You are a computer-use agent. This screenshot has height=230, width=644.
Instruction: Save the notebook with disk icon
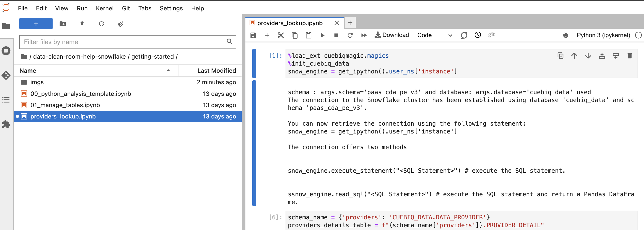(x=253, y=35)
